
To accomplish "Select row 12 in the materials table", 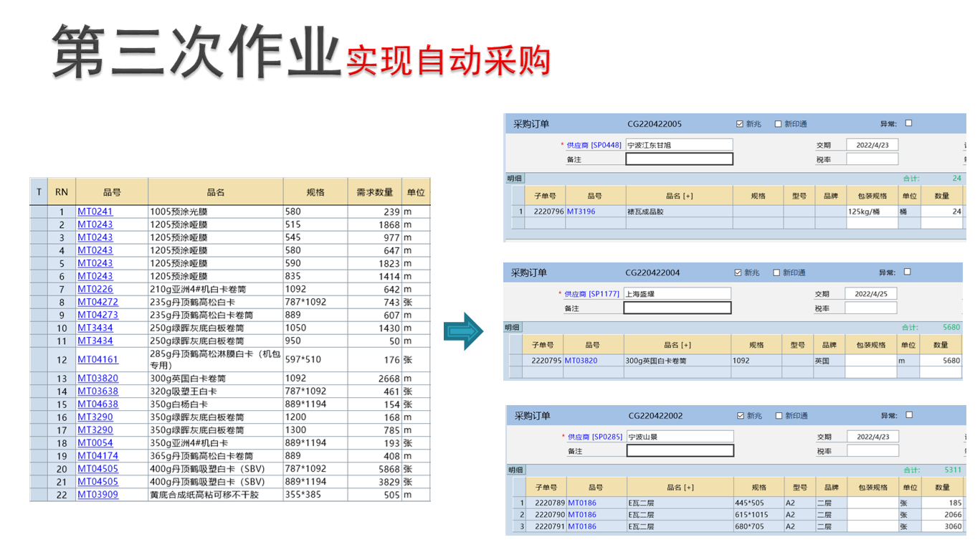I will coord(62,360).
